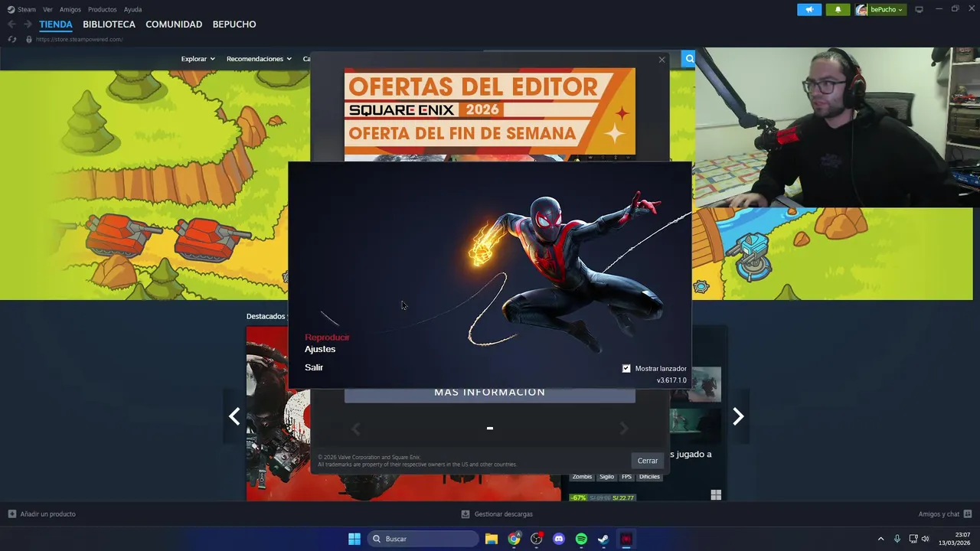Open the Ayuda menu
The image size is (980, 551).
point(132,9)
